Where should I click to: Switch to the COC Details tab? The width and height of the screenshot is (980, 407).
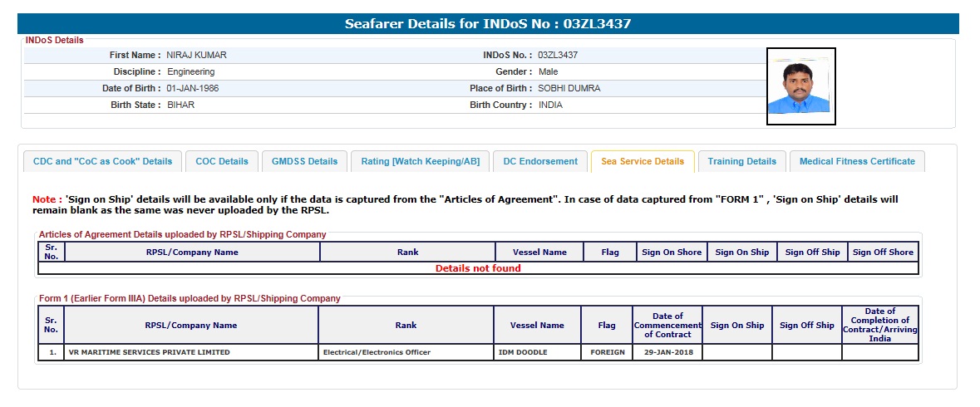(x=222, y=161)
